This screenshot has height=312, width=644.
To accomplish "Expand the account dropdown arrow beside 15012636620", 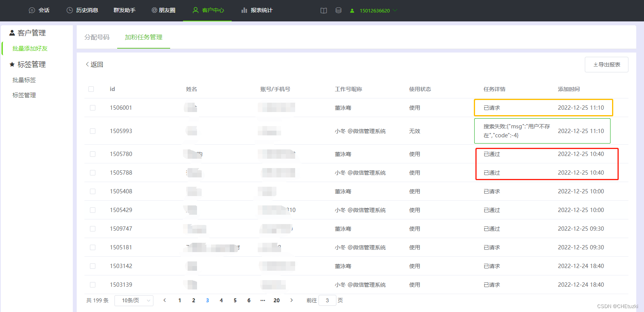I will [395, 11].
